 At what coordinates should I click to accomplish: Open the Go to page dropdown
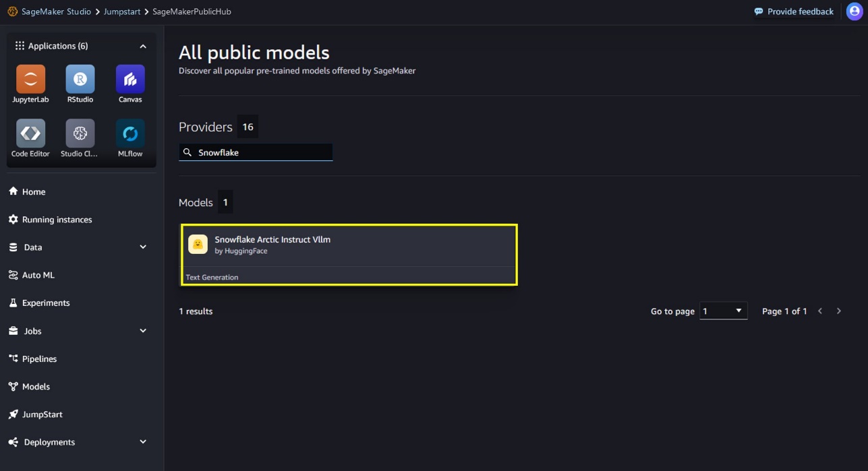coord(723,311)
